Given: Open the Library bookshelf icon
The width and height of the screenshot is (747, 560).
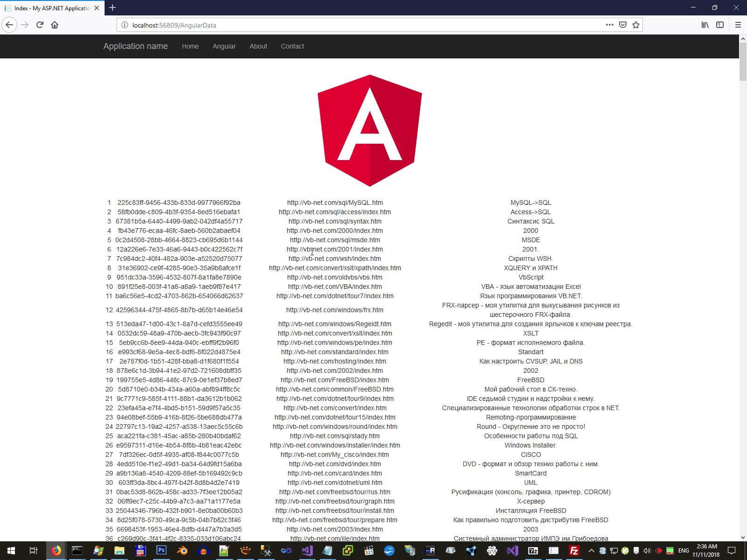Looking at the screenshot, I should point(705,25).
